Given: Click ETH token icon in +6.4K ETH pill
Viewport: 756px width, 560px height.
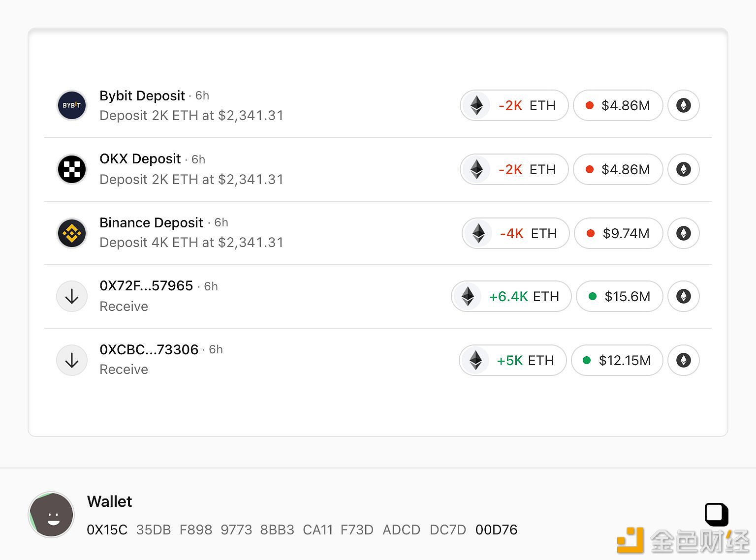Looking at the screenshot, I should click(x=468, y=296).
